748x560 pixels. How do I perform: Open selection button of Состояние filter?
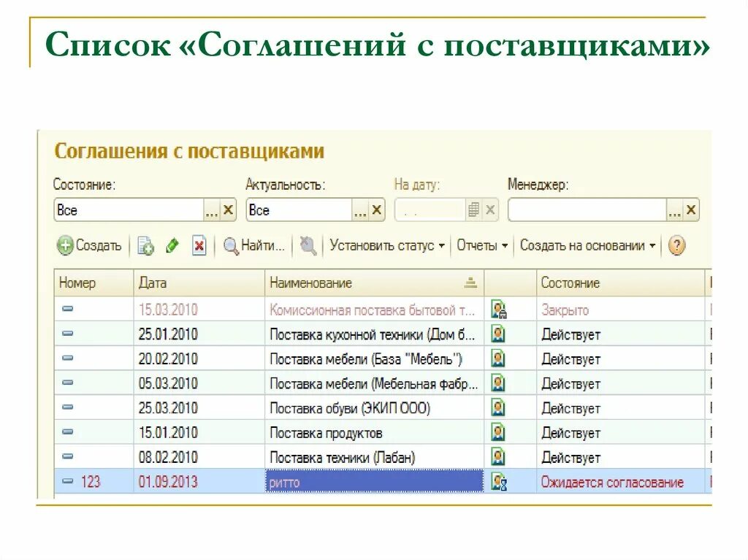(x=211, y=210)
